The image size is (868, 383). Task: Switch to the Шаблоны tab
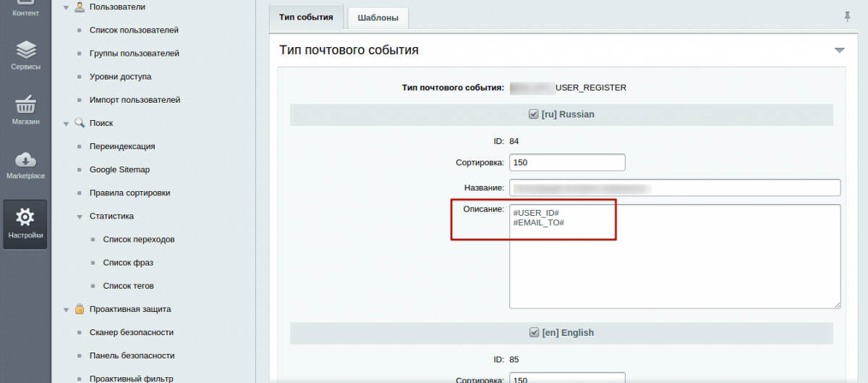[378, 18]
